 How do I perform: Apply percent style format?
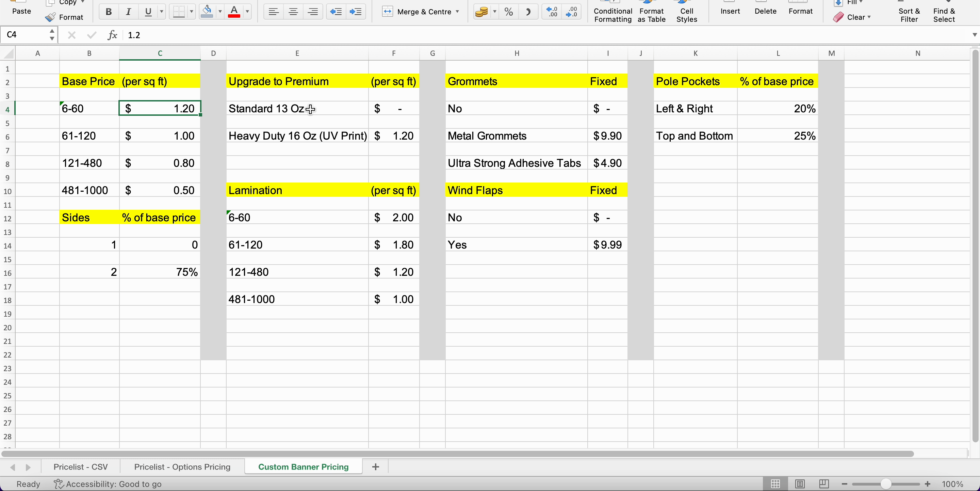[x=508, y=12]
